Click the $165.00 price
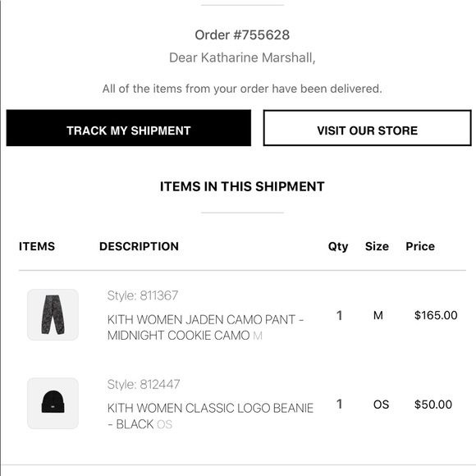476x476 pixels. [x=436, y=315]
